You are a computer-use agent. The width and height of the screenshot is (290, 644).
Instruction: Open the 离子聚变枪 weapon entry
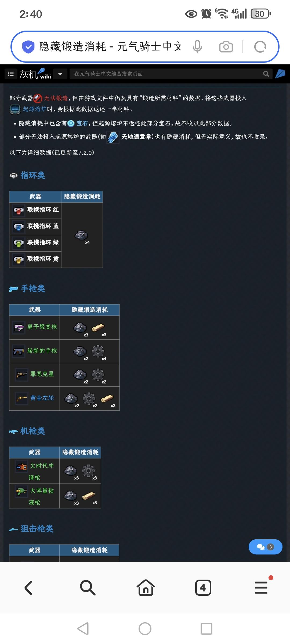tap(42, 327)
